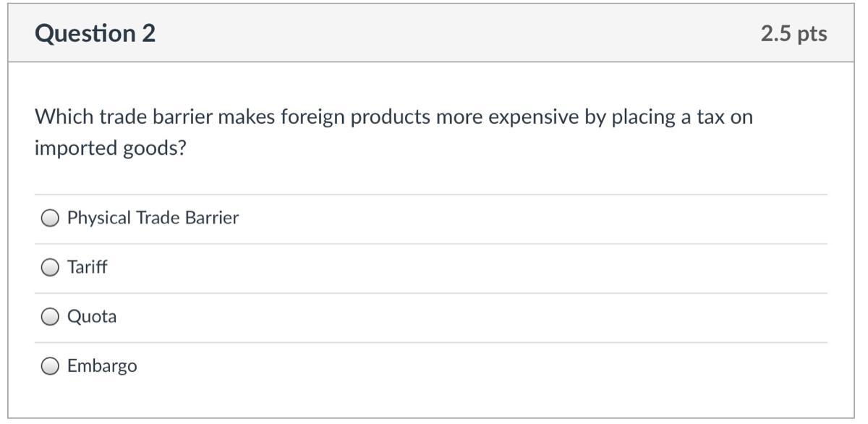868x424 pixels.
Task: Click "imported goods?" on the second line
Action: point(111,148)
